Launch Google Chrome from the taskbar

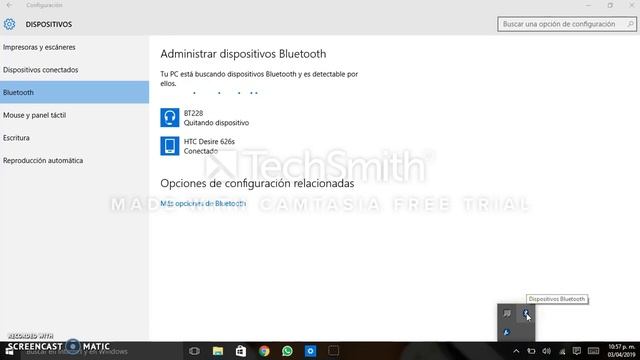click(x=264, y=351)
